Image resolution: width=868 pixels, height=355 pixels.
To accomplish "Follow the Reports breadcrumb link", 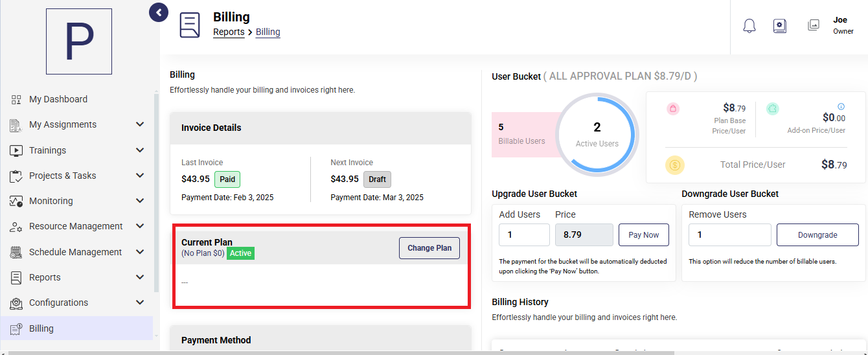I will (x=229, y=32).
